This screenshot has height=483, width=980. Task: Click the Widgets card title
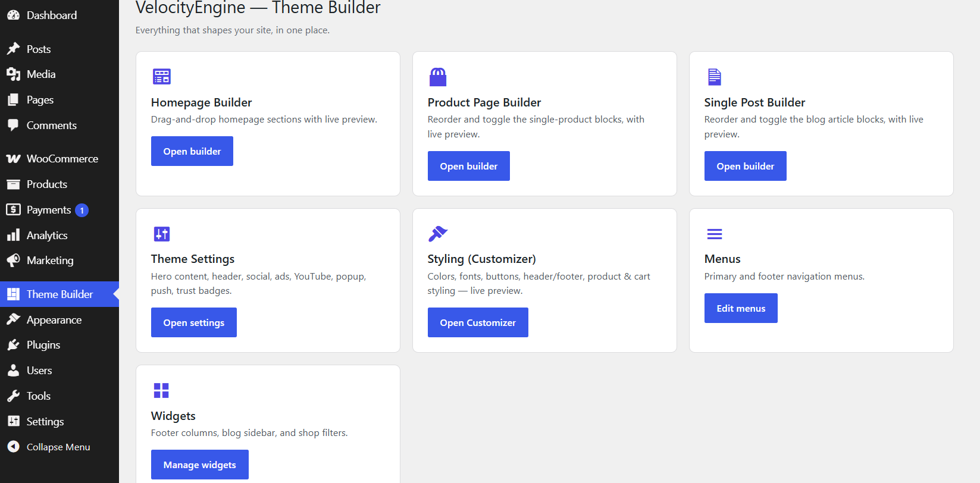pyautogui.click(x=173, y=416)
